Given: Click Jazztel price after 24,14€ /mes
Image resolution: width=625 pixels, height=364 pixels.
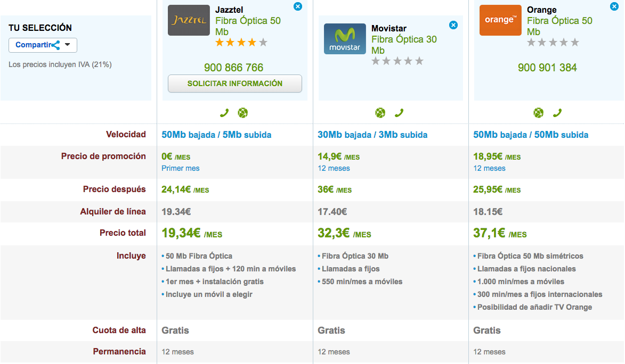Looking at the screenshot, I should click(x=185, y=189).
